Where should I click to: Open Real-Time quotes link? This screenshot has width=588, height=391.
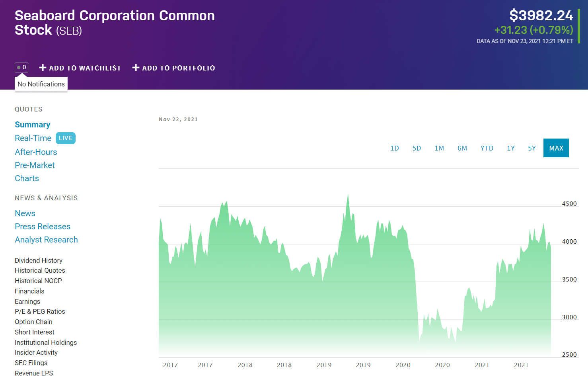pos(33,138)
